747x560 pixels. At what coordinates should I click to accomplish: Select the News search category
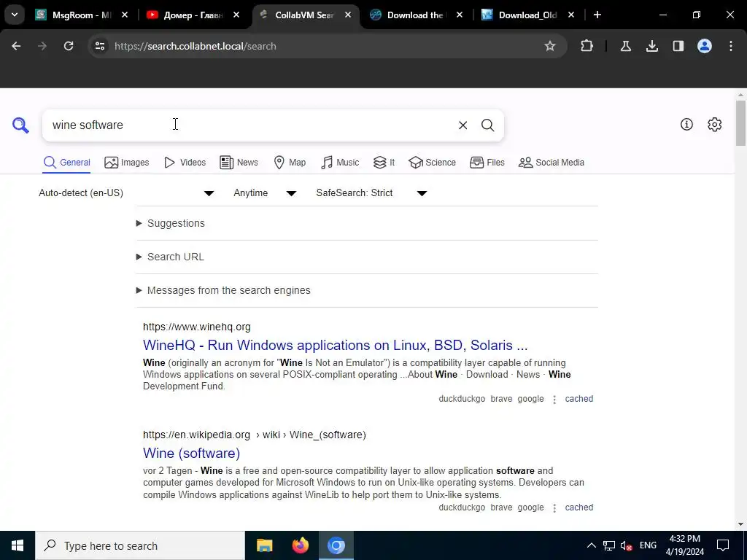pos(239,163)
